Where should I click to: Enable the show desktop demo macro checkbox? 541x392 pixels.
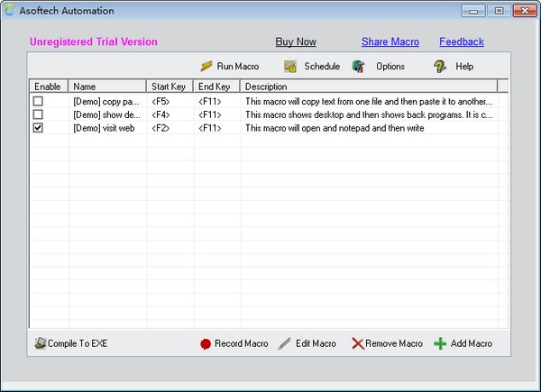click(x=37, y=114)
